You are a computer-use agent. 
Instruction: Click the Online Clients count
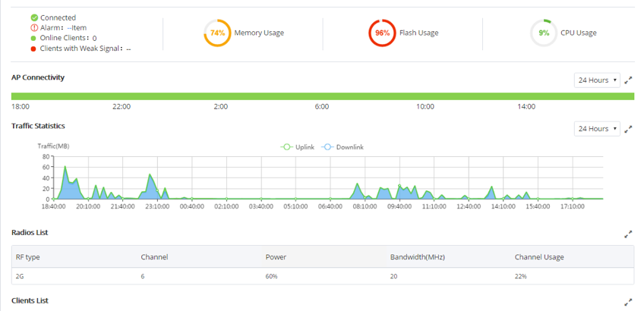(x=94, y=38)
